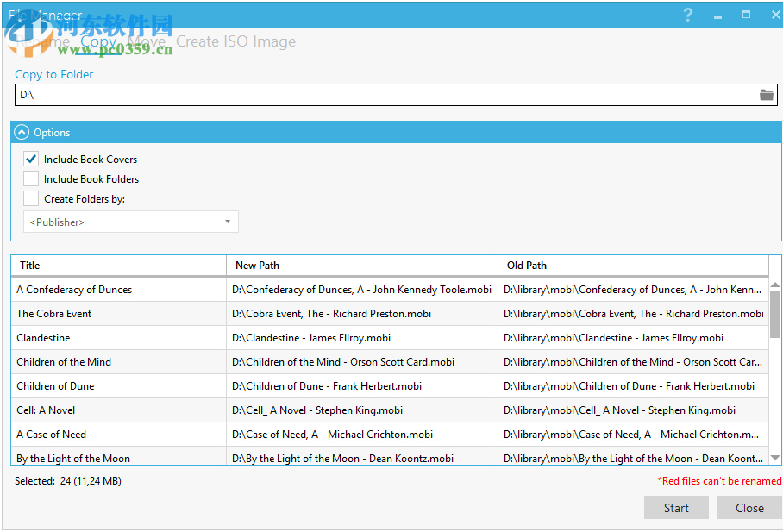Select the Copy operation
Viewport: 783px width, 532px height.
point(97,41)
